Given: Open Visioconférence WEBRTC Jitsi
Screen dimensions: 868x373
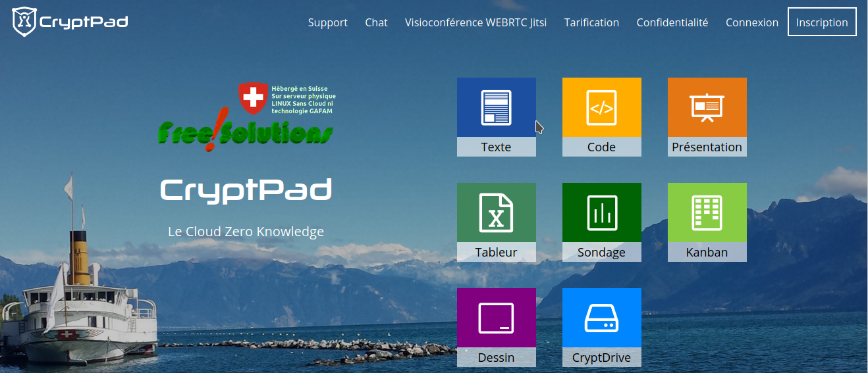Looking at the screenshot, I should tap(475, 22).
